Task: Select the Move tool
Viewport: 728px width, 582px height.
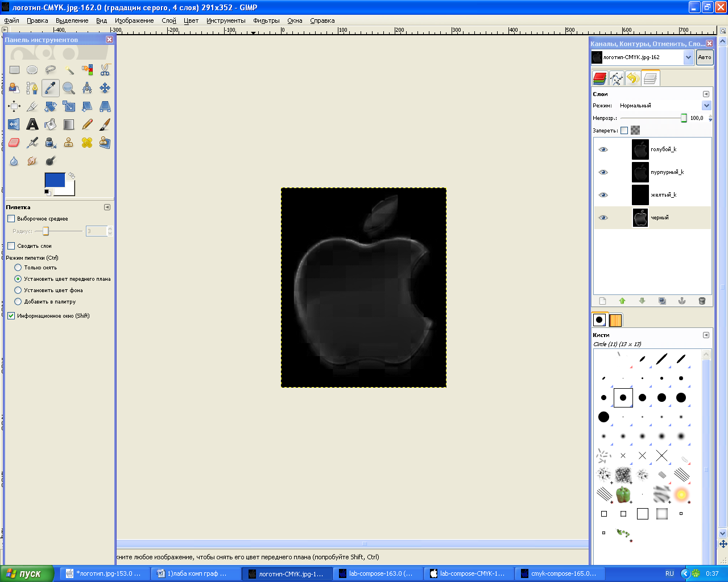Action: 105,88
